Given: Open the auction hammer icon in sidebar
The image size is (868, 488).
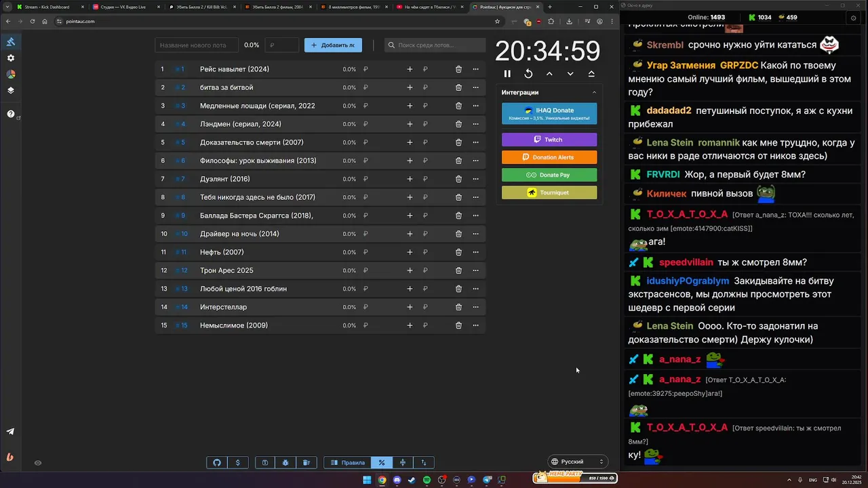Looking at the screenshot, I should pyautogui.click(x=11, y=42).
